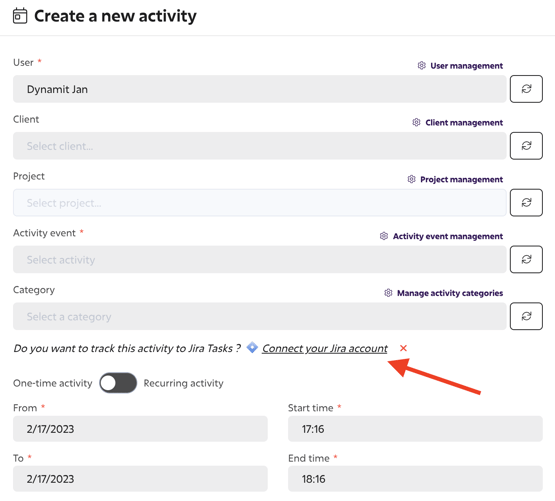Click Connect your Jira account link
Viewport: 555px width, 501px height.
point(325,349)
